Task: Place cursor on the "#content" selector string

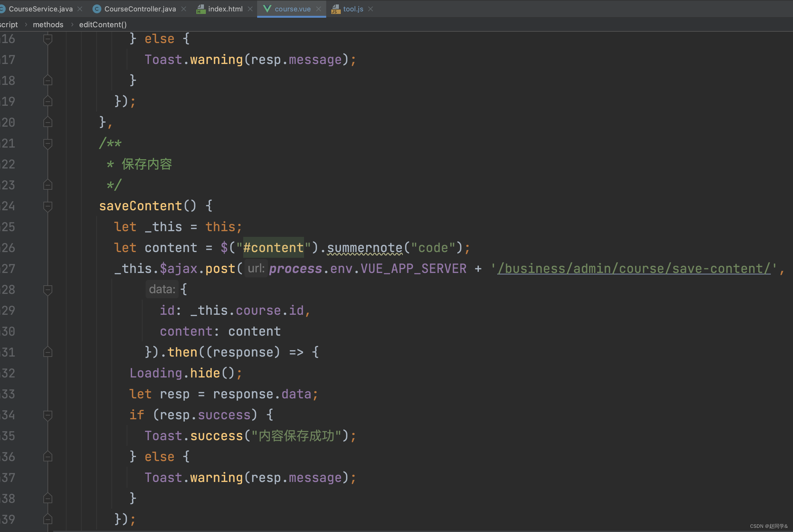Action: pos(273,248)
